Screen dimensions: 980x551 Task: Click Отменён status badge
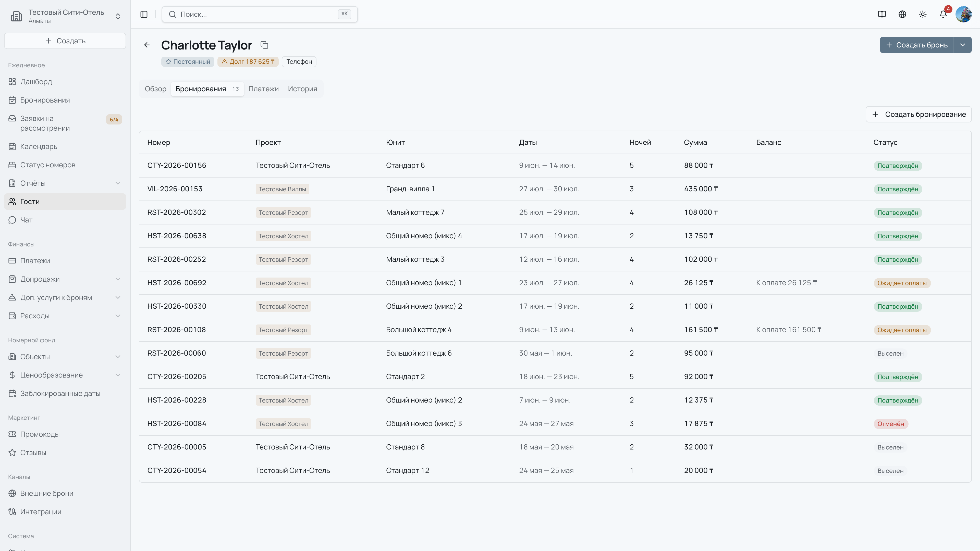[891, 424]
